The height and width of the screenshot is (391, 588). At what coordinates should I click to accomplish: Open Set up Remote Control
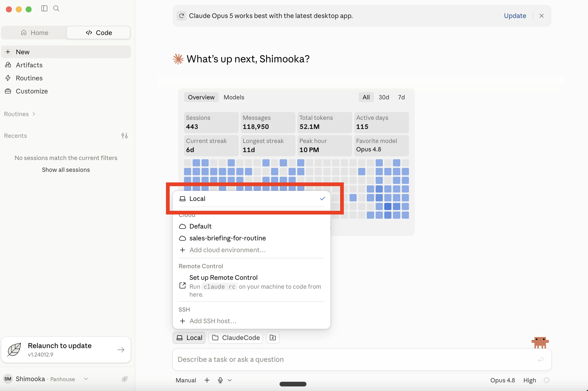coord(252,286)
